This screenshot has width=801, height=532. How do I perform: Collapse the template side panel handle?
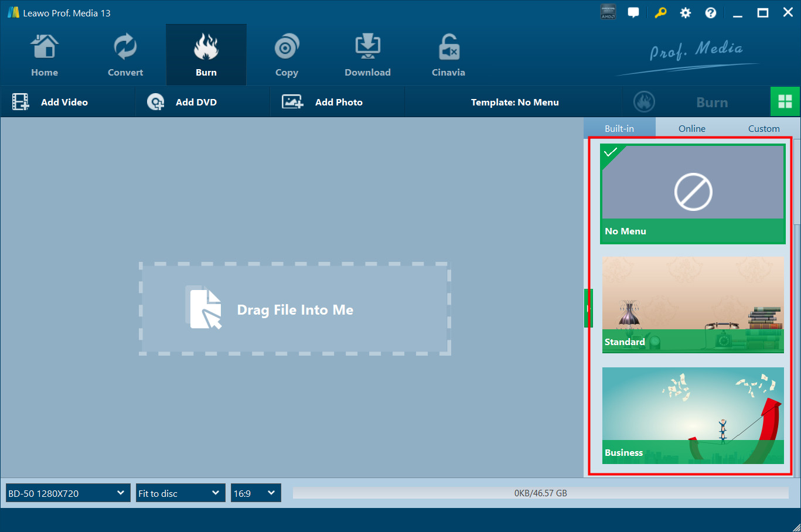coord(588,308)
